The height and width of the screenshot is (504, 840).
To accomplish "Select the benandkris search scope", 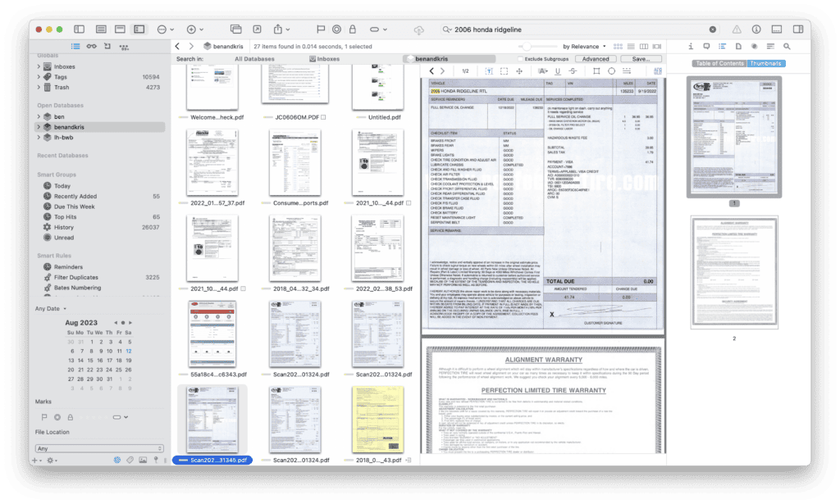I will click(x=450, y=59).
